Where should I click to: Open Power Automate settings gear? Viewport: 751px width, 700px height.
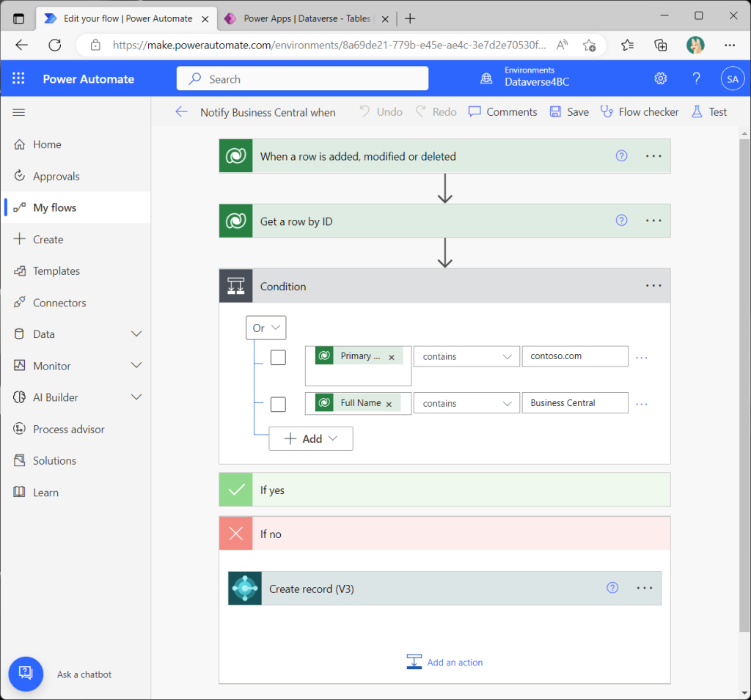661,78
